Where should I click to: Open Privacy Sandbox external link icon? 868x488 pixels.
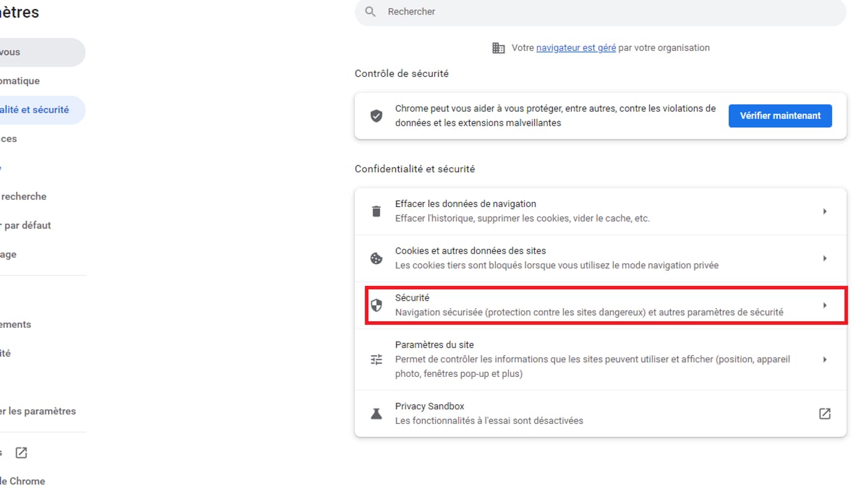(x=825, y=414)
